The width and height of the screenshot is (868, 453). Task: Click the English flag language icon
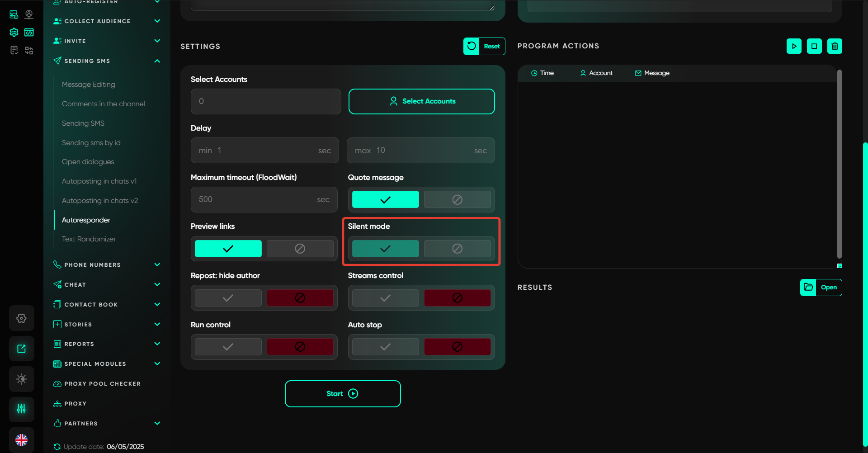pyautogui.click(x=21, y=439)
